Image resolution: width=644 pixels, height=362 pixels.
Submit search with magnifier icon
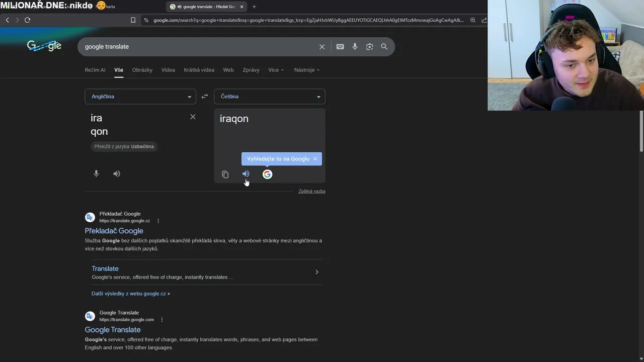(x=384, y=47)
